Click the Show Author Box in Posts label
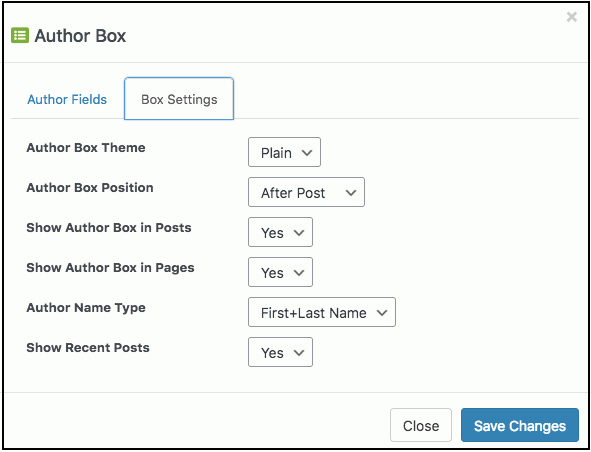591x452 pixels. pos(109,228)
